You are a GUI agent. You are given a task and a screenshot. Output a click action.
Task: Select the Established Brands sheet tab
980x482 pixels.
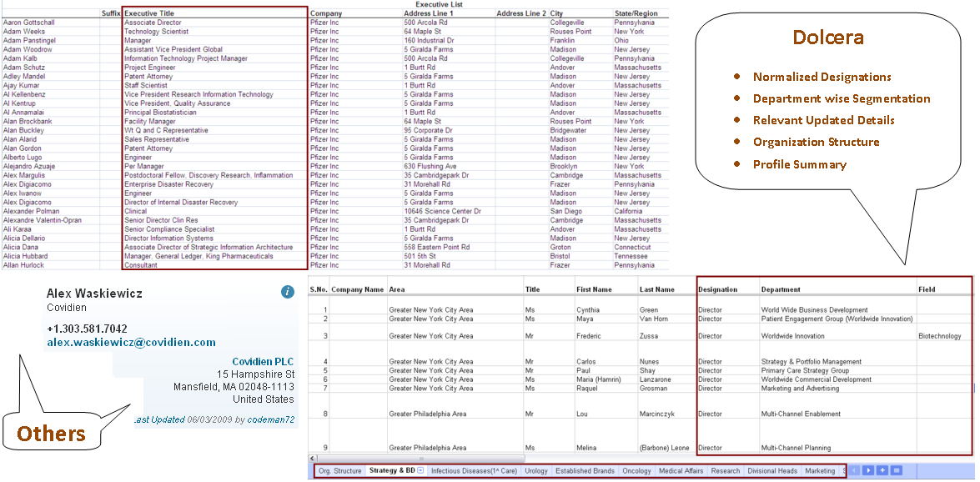585,471
